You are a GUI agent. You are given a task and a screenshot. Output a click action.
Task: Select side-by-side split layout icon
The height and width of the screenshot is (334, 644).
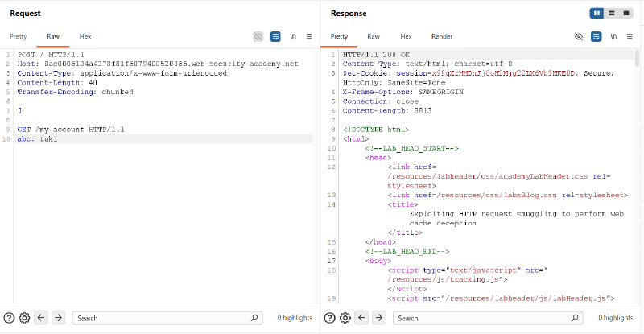[x=597, y=13]
